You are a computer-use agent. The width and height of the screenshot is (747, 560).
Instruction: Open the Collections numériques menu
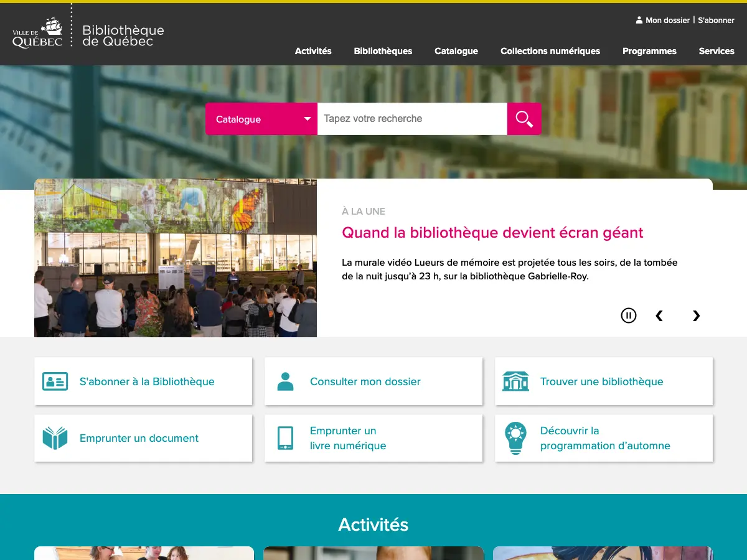550,51
